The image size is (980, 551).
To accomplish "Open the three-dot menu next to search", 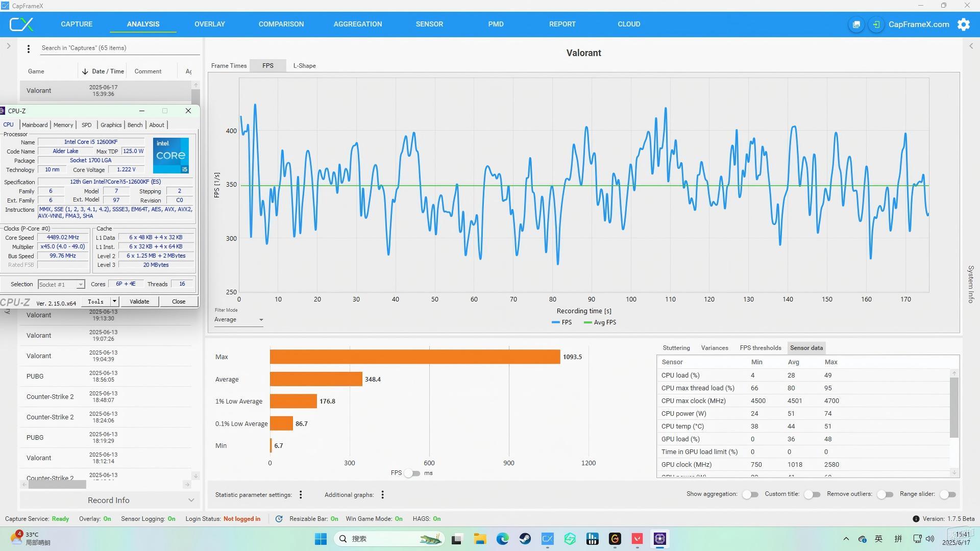I will [x=29, y=48].
